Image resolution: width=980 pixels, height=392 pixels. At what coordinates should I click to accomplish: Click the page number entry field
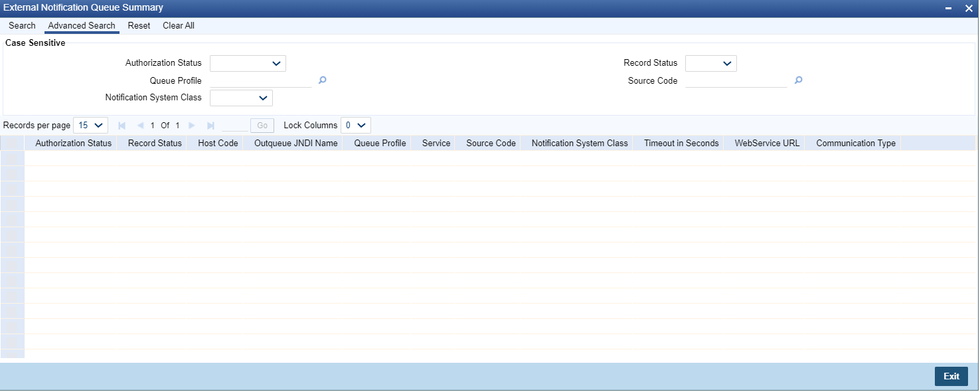pyautogui.click(x=234, y=125)
